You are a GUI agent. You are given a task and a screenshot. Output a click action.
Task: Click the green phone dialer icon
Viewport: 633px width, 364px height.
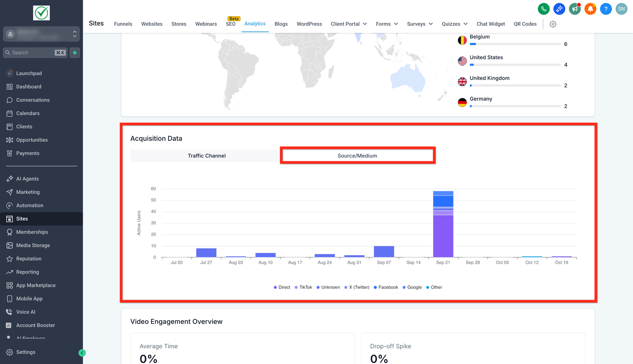coord(543,9)
